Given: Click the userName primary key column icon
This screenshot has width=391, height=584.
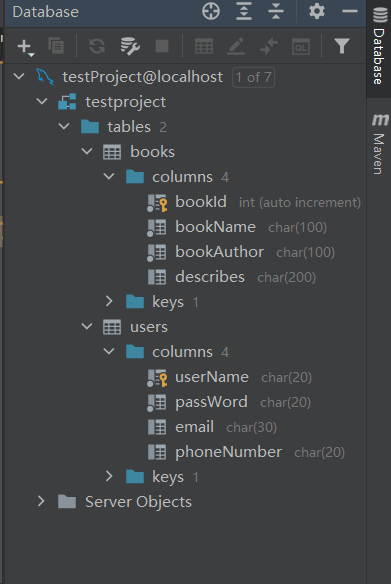Looking at the screenshot, I should (157, 378).
